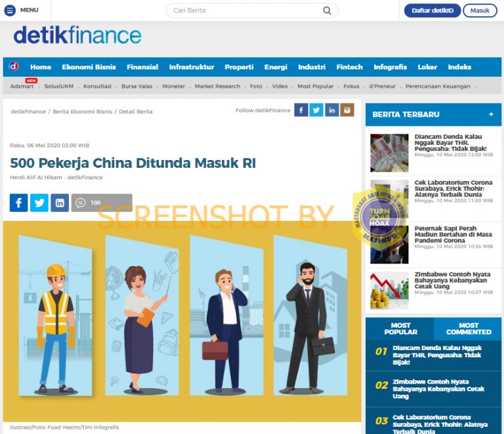Click the Daftar detikID button
The height and width of the screenshot is (434, 504).
tap(432, 10)
